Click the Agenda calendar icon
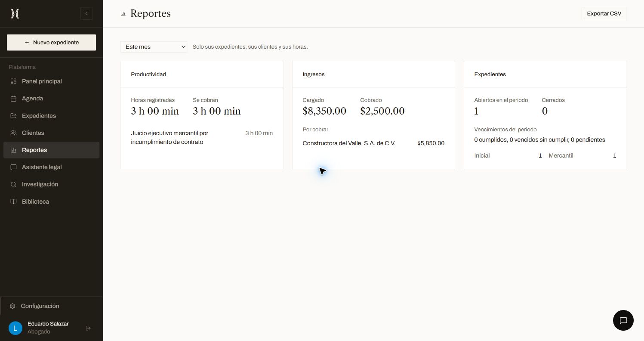Screen dimensions: 644x341 pyautogui.click(x=13, y=99)
